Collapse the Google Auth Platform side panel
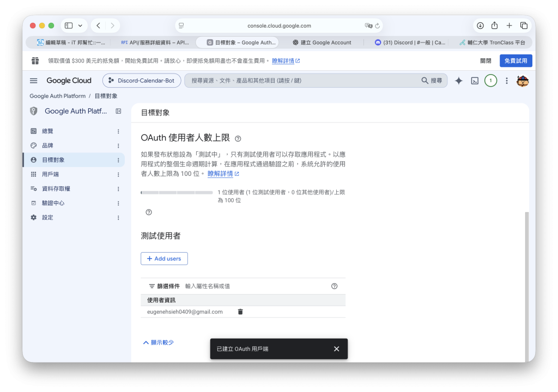 click(118, 112)
